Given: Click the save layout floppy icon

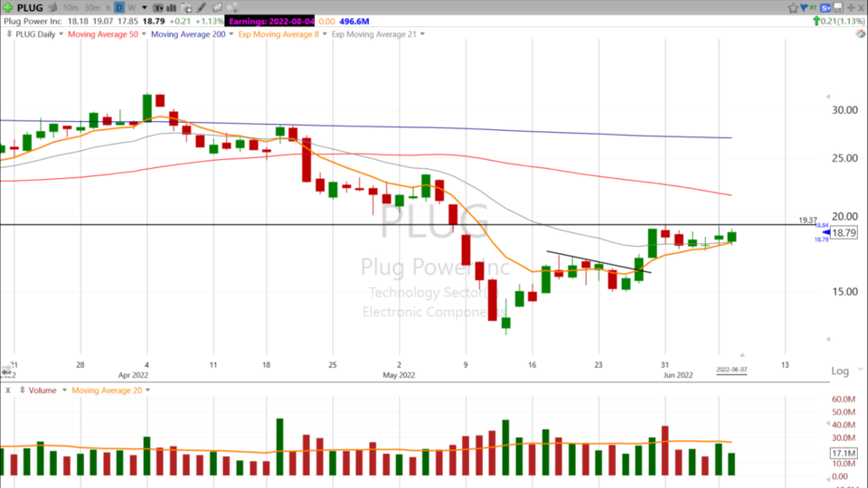Looking at the screenshot, I should (x=838, y=7).
